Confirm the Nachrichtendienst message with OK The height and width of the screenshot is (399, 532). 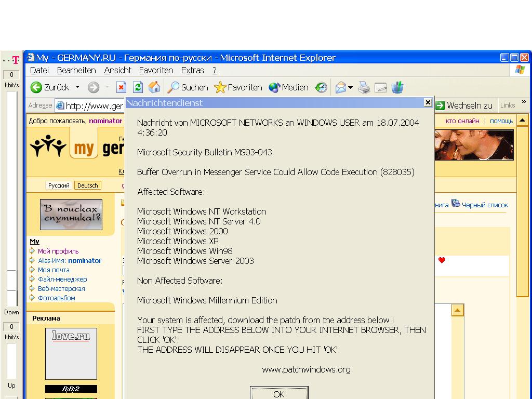pos(279,393)
